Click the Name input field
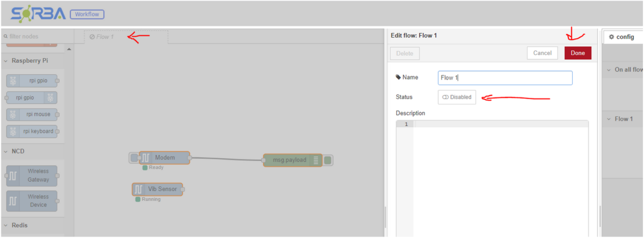Image resolution: width=644 pixels, height=238 pixels. 505,78
